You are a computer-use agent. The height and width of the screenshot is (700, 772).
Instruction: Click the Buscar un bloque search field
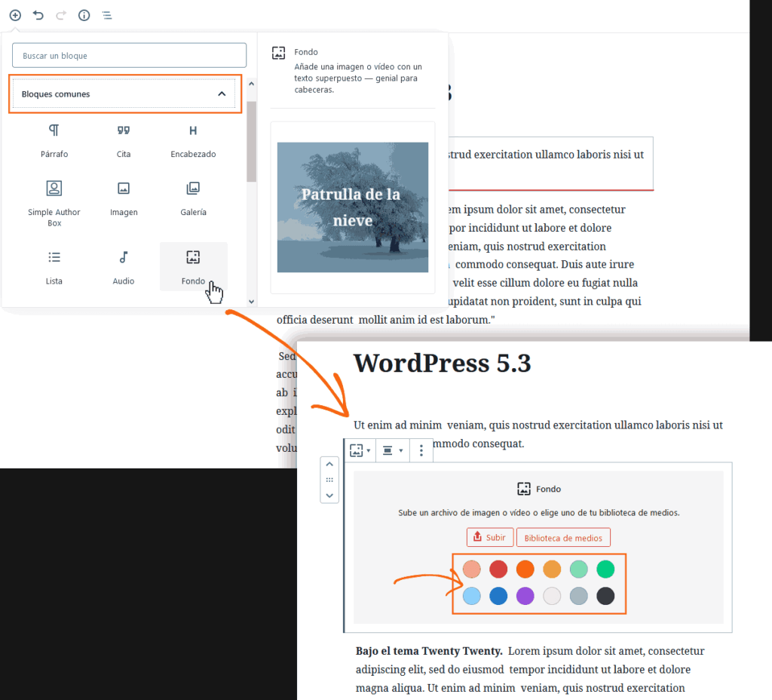tap(129, 56)
